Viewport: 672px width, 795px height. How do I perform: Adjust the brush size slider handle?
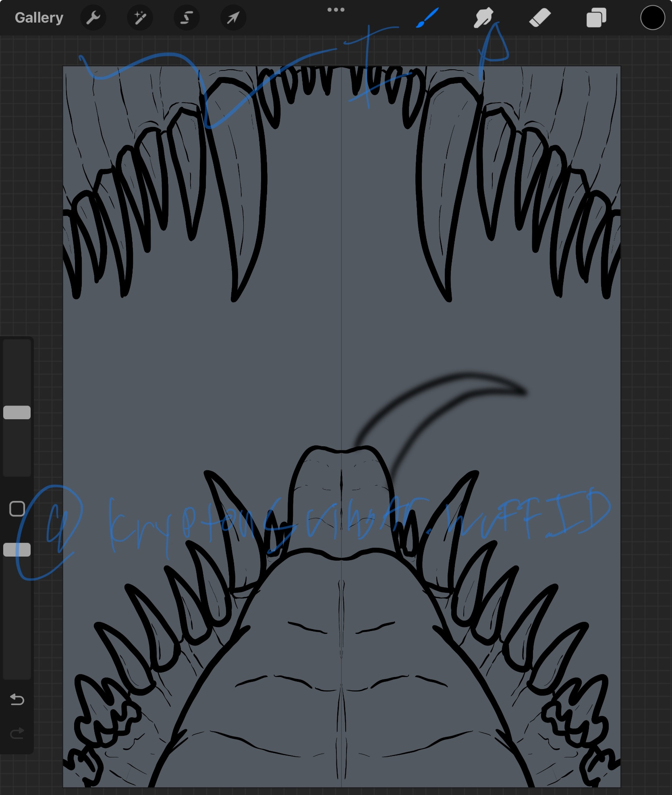17,412
